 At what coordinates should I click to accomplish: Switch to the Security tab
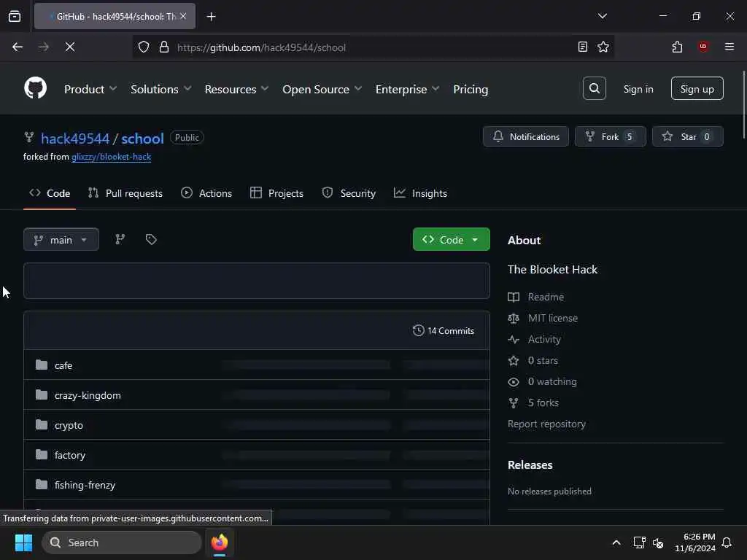coord(349,193)
